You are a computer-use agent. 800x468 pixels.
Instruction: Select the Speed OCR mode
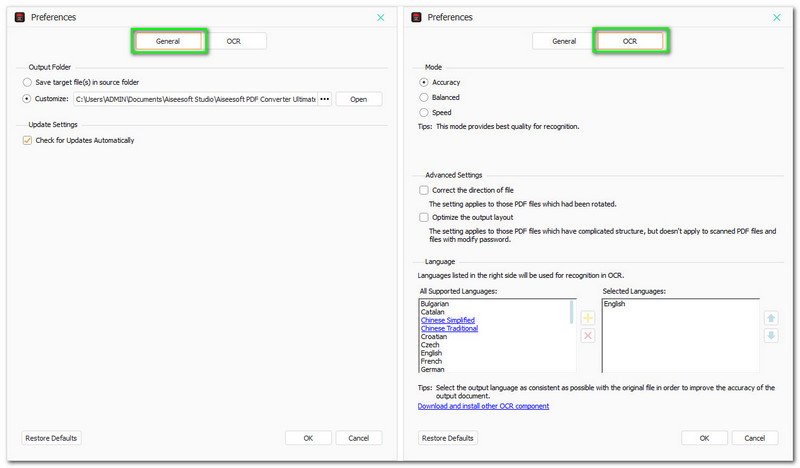coord(423,112)
